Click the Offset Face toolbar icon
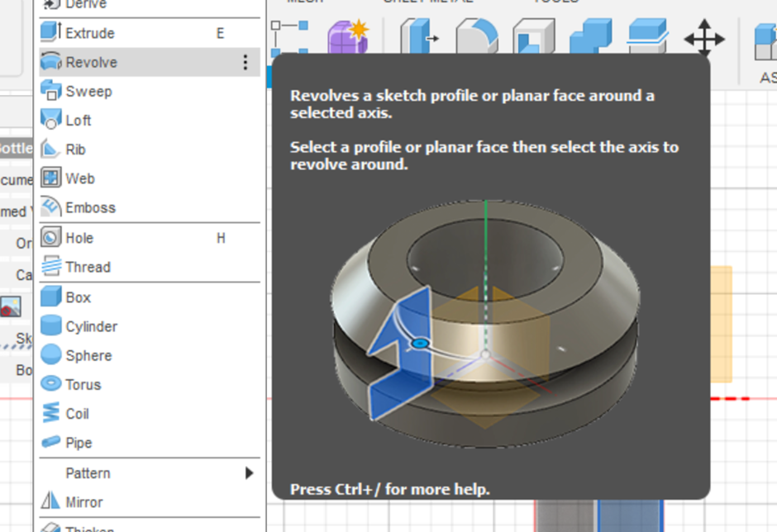 647,36
